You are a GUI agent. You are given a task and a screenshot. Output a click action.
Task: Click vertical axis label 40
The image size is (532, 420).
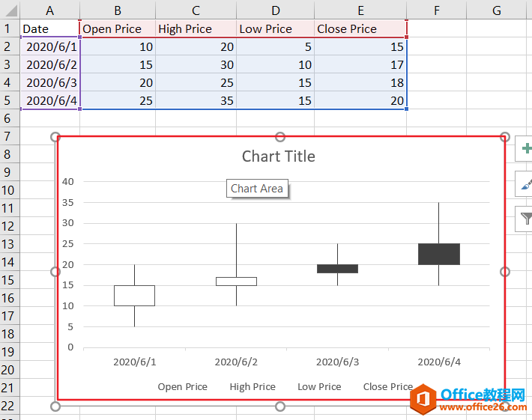[x=68, y=182]
